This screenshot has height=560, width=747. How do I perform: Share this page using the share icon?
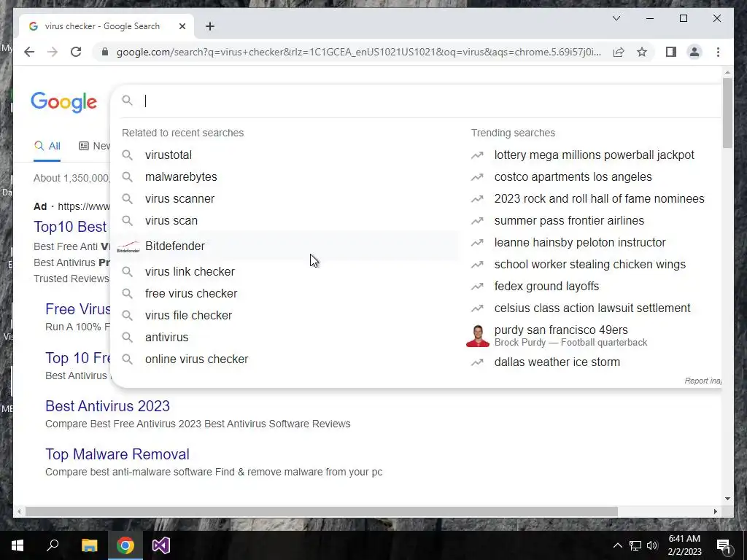pos(619,52)
